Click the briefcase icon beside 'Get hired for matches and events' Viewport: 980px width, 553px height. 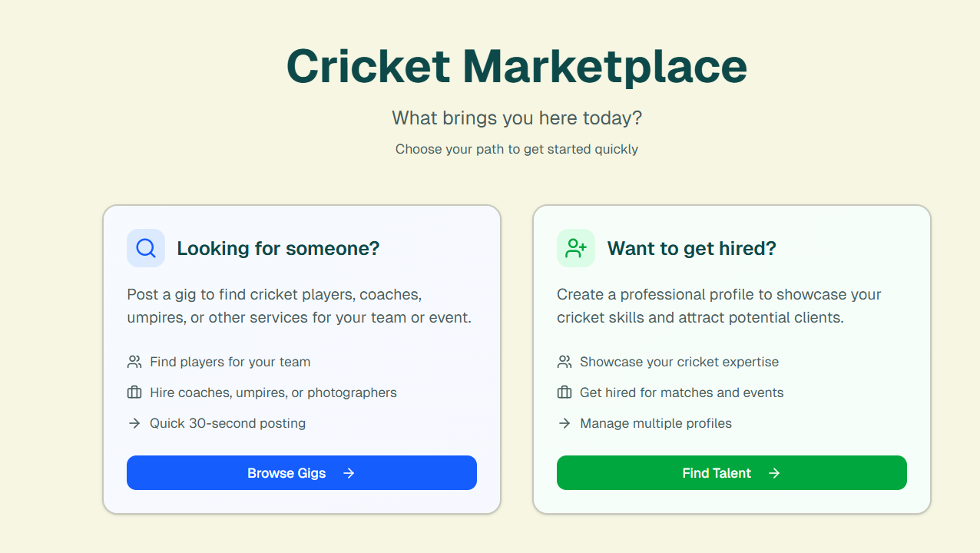pyautogui.click(x=564, y=392)
